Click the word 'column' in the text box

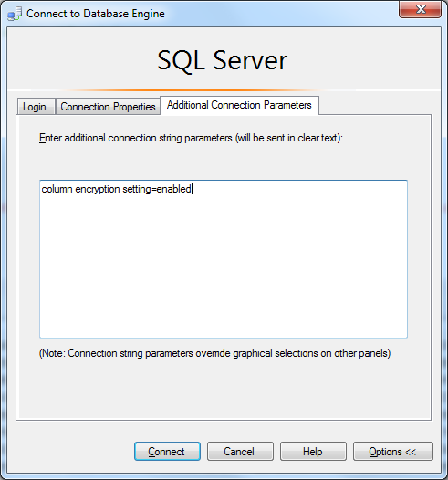coord(57,189)
